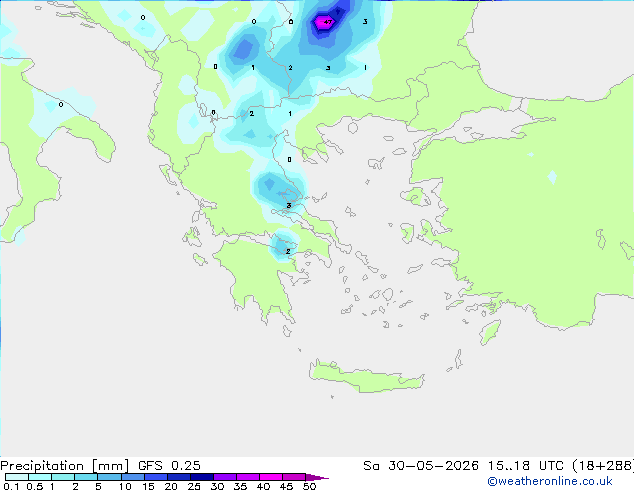Viewport: 634px width, 490px height.
Task: Click the 1–2 mm legend swatch
Action: click(63, 477)
